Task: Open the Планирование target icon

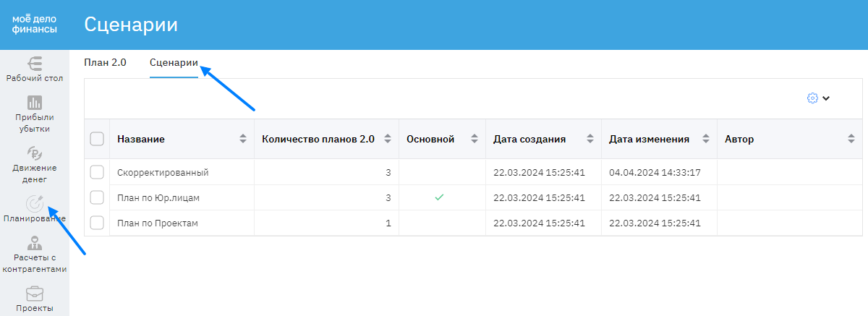Action: click(35, 205)
